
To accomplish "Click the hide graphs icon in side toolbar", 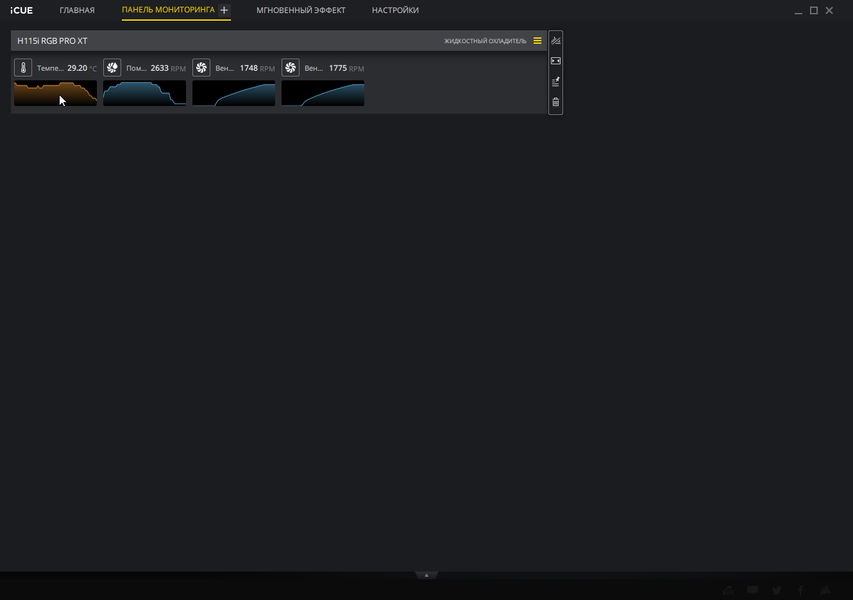I will (x=555, y=41).
